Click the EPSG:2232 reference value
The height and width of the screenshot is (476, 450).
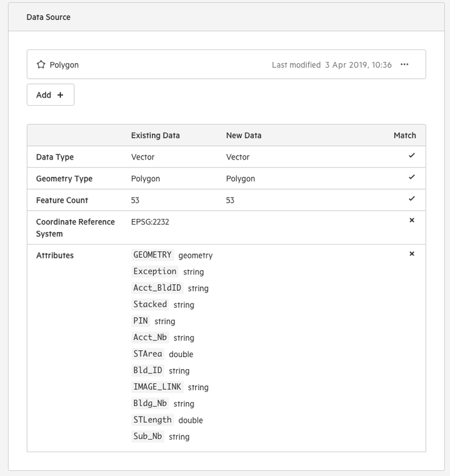tap(150, 222)
